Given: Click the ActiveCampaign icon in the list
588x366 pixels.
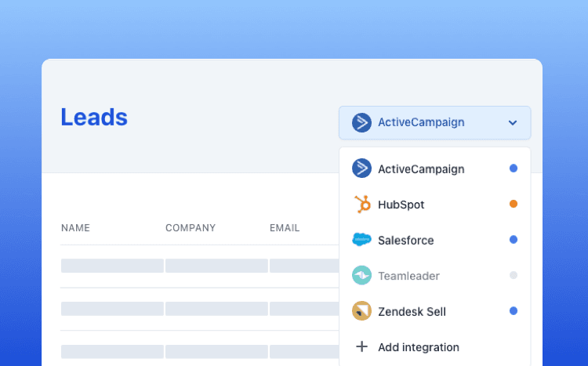Looking at the screenshot, I should pos(361,169).
